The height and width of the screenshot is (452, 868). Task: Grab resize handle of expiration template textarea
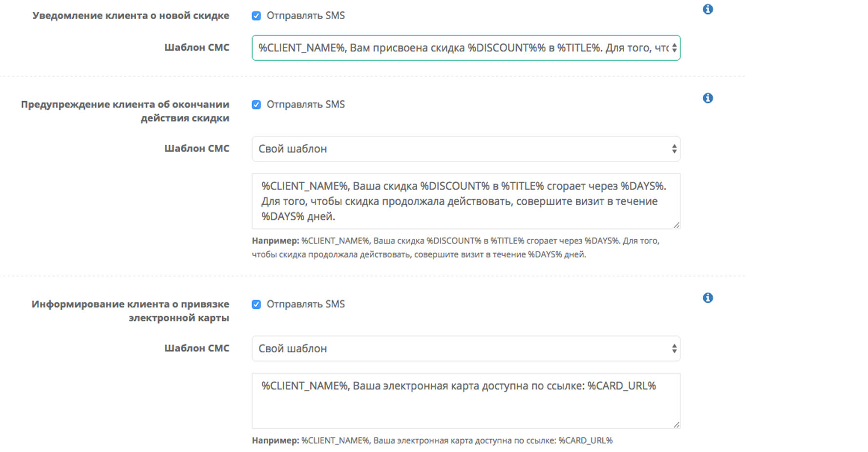point(677,225)
